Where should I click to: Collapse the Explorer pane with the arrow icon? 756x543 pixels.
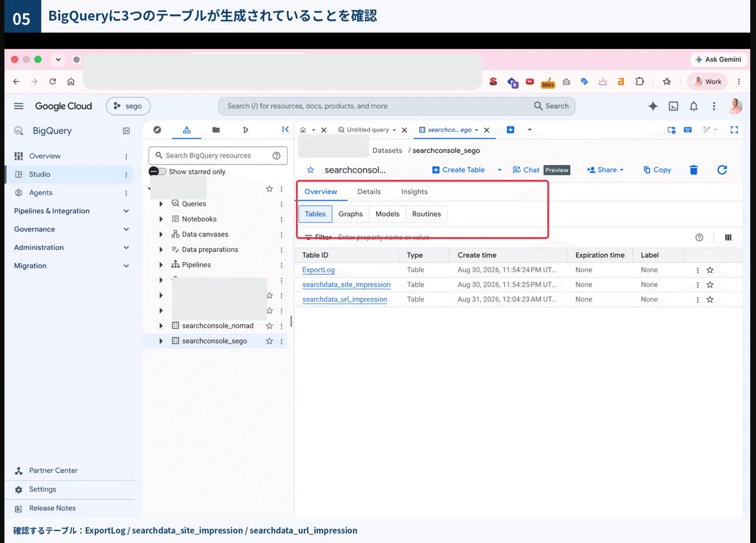pyautogui.click(x=285, y=130)
